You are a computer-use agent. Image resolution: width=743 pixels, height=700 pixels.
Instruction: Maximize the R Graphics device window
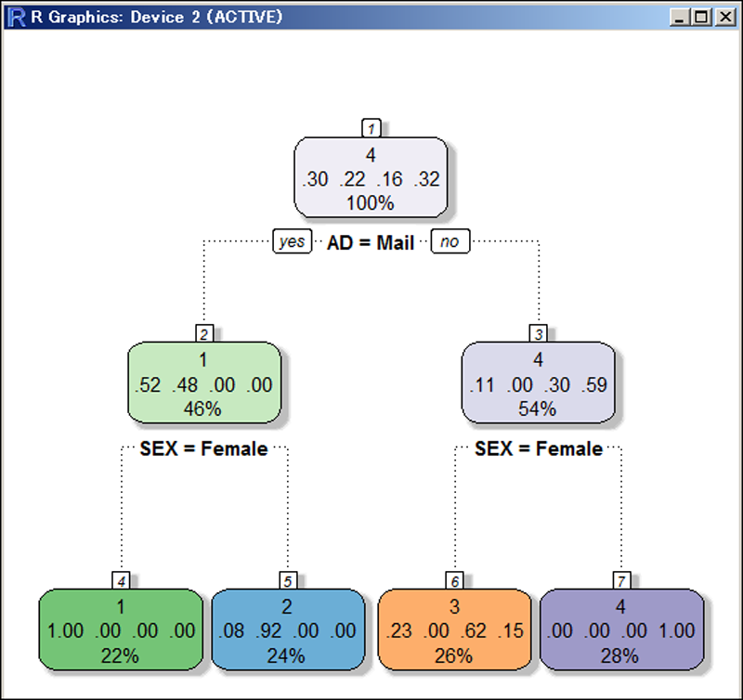click(x=702, y=17)
